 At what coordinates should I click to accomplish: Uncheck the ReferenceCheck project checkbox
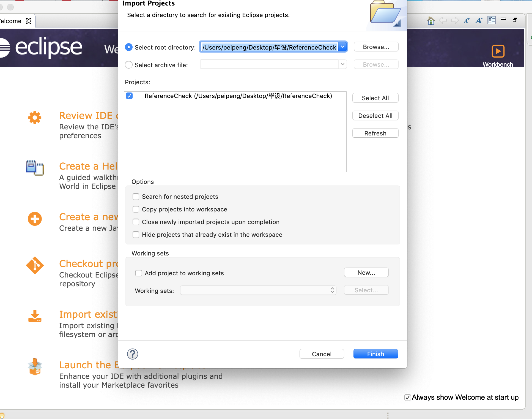pos(129,96)
